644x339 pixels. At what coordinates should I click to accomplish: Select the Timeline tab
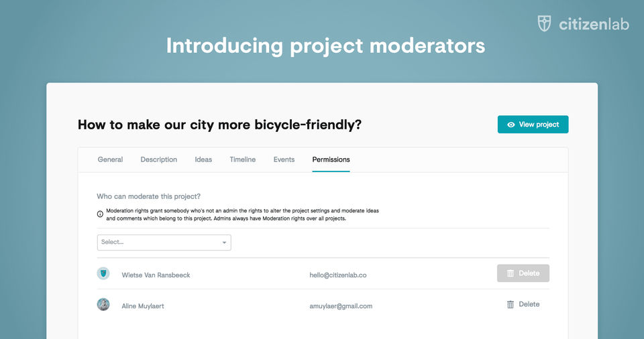(242, 159)
